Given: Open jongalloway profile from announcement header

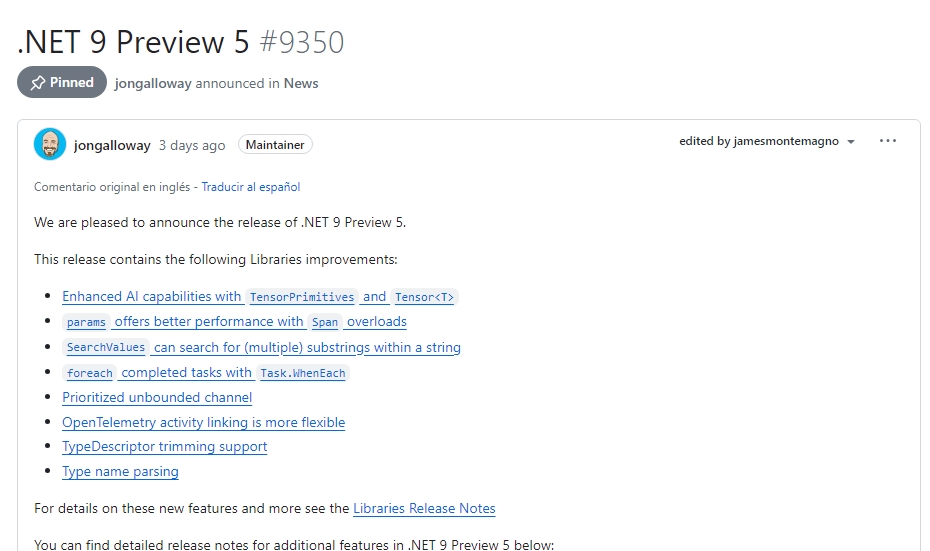Looking at the screenshot, I should point(153,84).
